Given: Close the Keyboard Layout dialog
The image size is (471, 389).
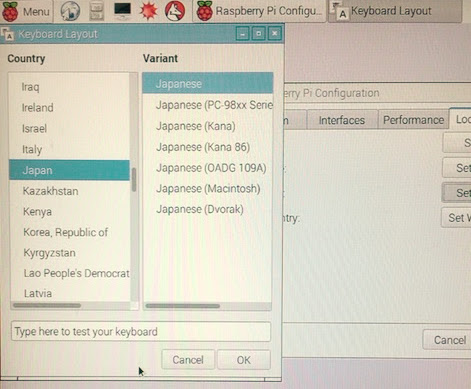Looking at the screenshot, I should pos(275,34).
